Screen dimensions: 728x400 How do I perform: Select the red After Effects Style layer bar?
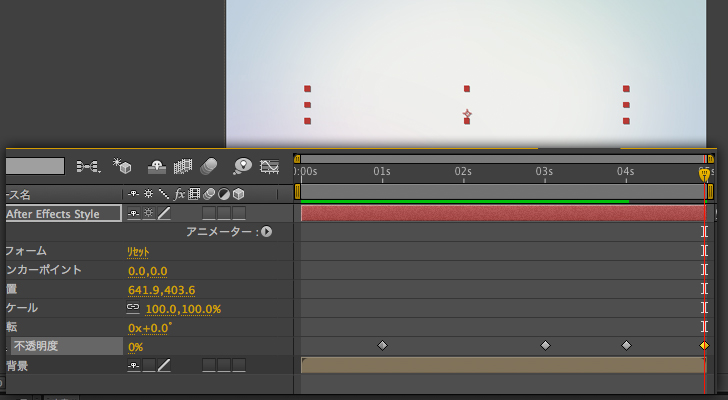pos(503,213)
